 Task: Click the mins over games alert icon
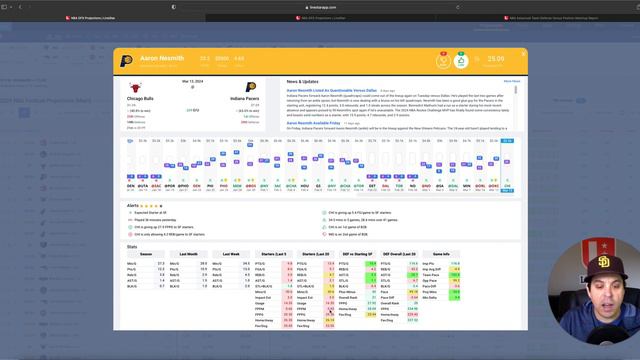324,220
